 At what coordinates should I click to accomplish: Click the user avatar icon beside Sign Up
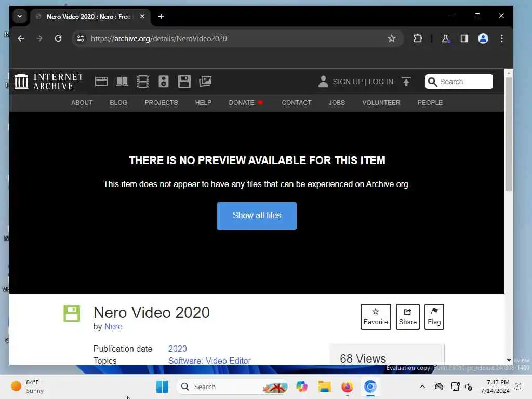point(323,82)
